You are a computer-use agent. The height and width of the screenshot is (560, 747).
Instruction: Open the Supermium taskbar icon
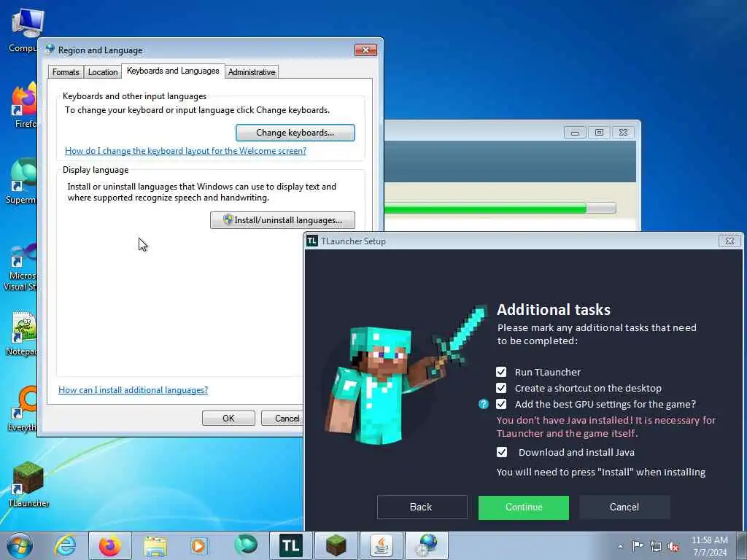pyautogui.click(x=245, y=545)
